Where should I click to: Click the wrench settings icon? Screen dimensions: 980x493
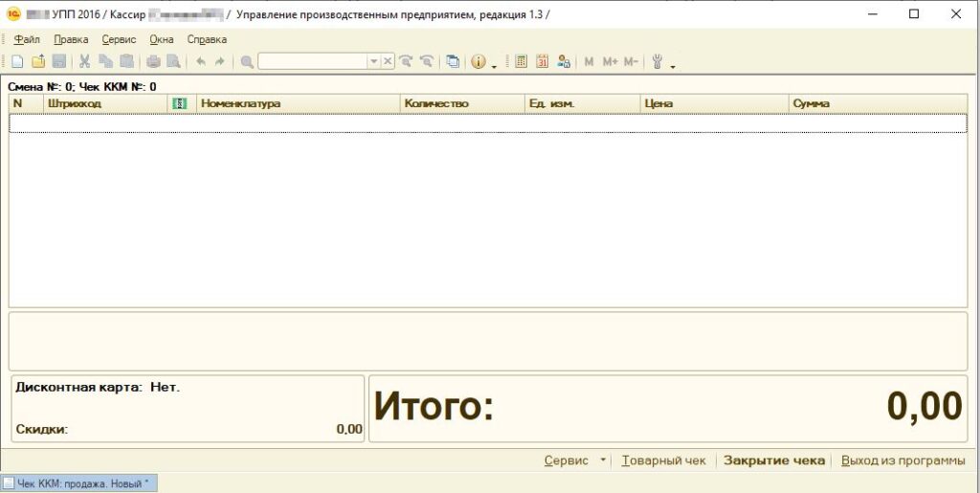pyautogui.click(x=657, y=61)
